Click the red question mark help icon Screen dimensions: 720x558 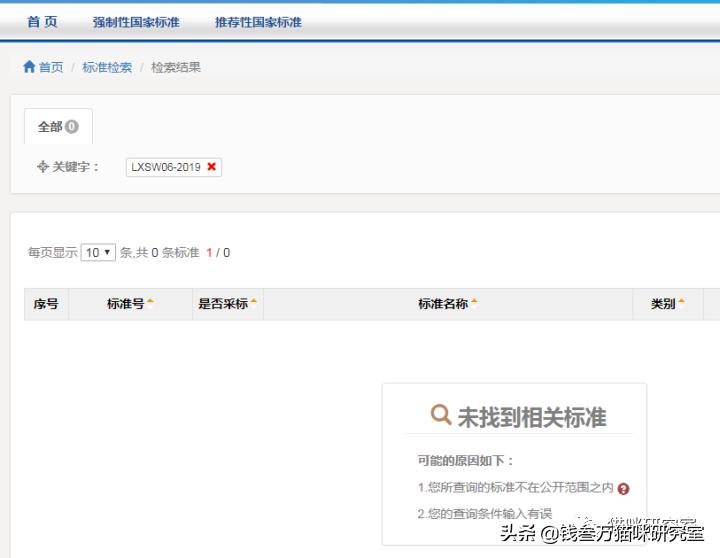point(623,489)
